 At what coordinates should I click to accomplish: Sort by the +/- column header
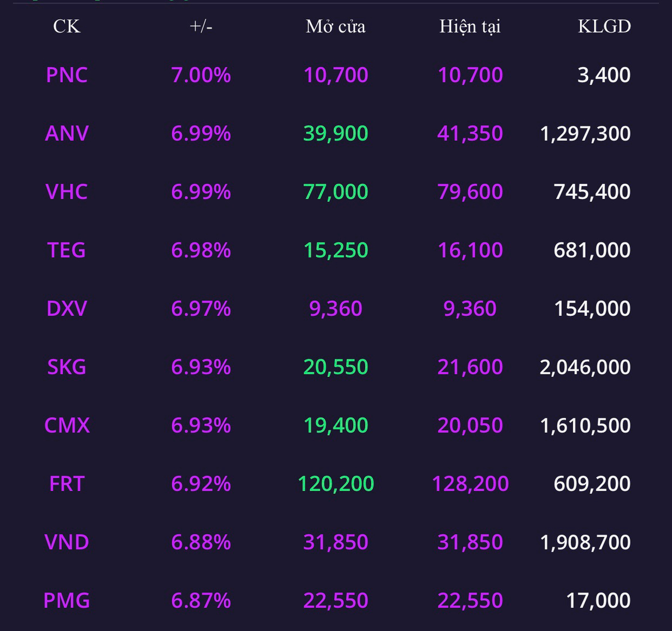201,27
